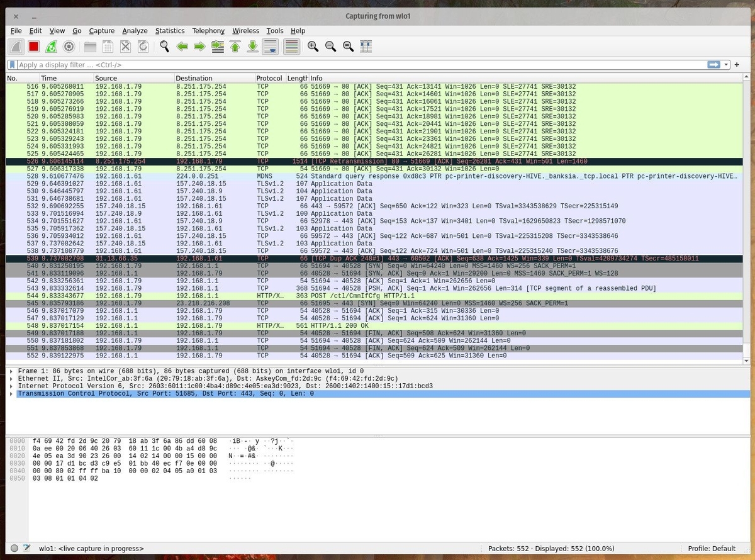
Task: Open the Telephony menu
Action: (208, 30)
